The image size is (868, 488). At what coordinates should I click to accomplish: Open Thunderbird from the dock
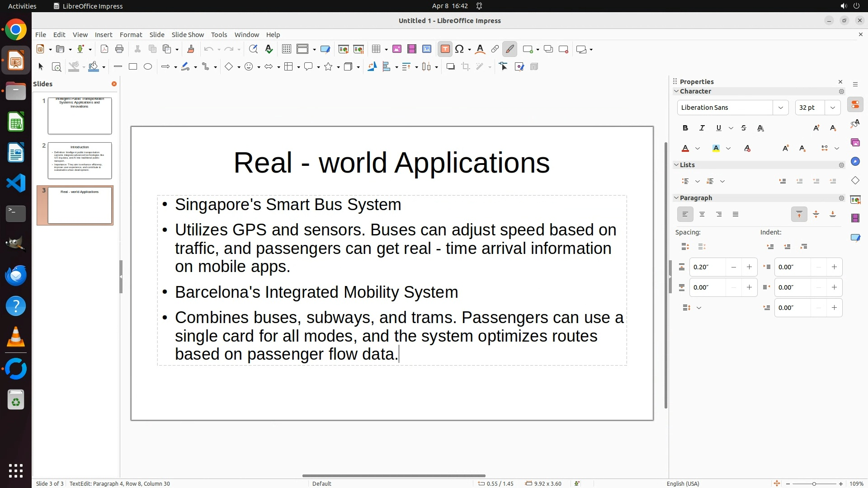coord(16,275)
